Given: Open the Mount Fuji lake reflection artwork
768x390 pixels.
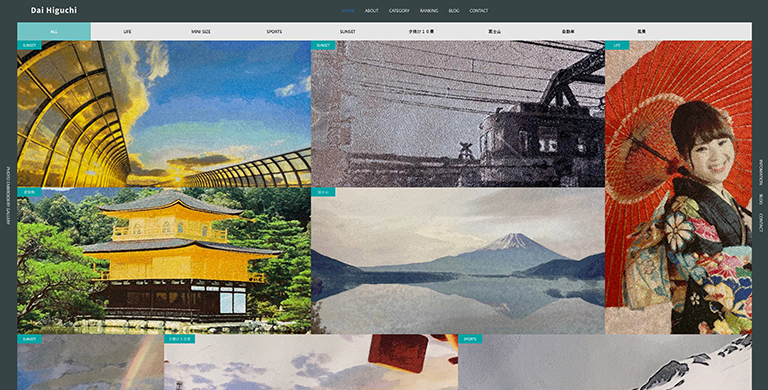Looking at the screenshot, I should [x=458, y=261].
